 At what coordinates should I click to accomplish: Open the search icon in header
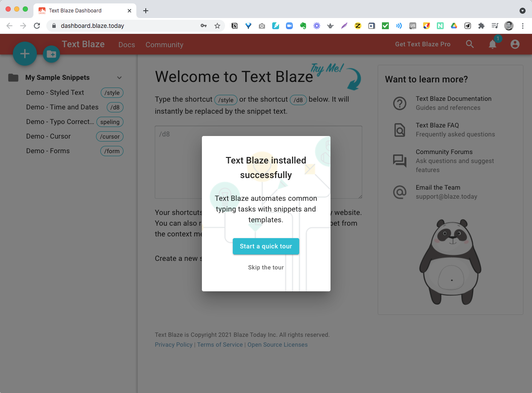click(x=470, y=44)
